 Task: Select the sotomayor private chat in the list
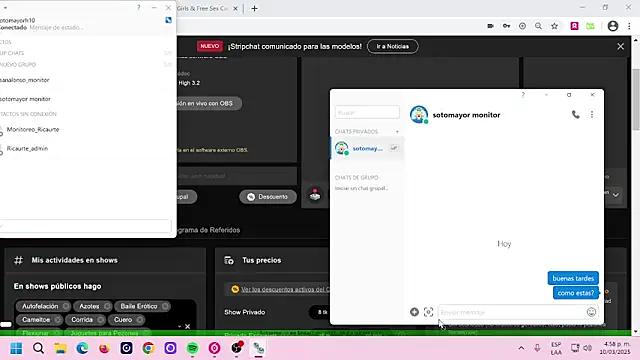367,148
